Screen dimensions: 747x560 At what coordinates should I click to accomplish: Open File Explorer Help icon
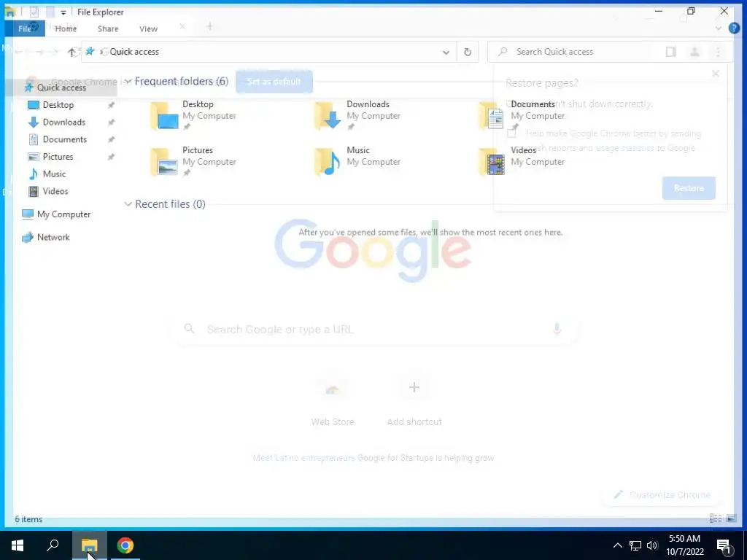coord(734,28)
